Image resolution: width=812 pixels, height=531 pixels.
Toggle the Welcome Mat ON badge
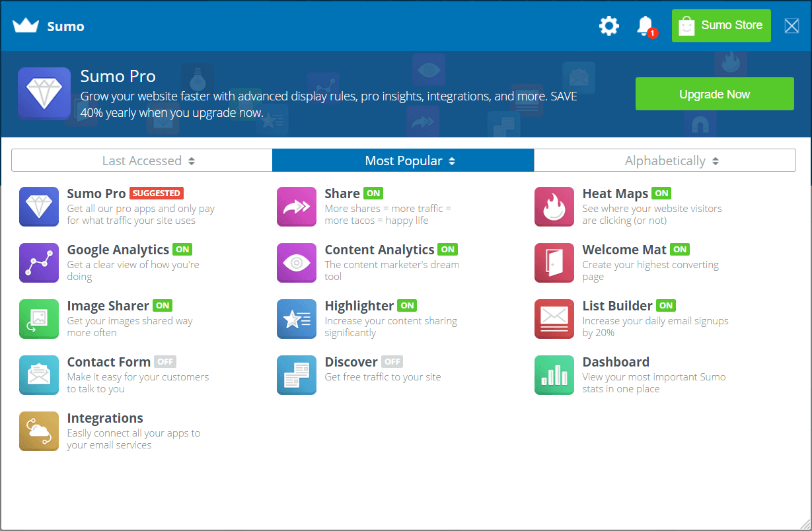[x=680, y=250]
